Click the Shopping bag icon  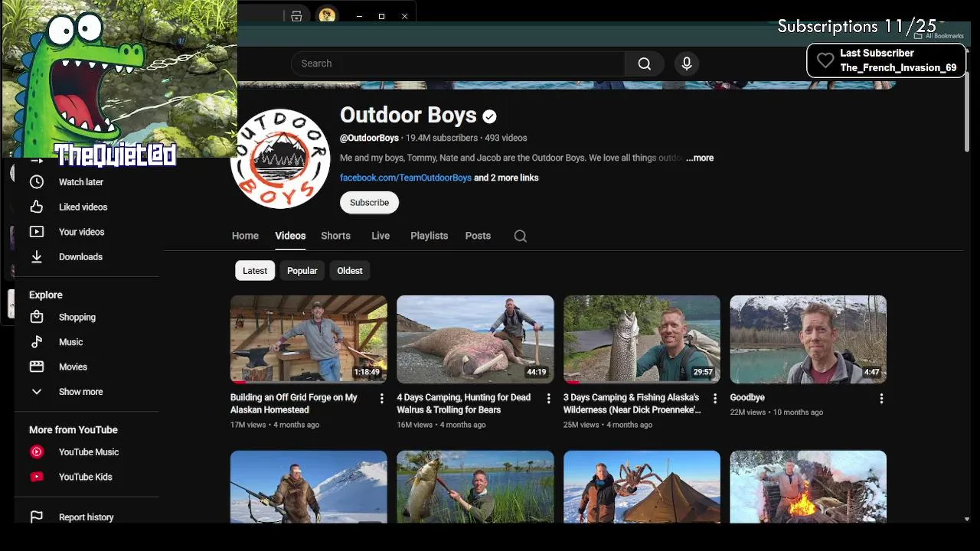click(x=37, y=317)
